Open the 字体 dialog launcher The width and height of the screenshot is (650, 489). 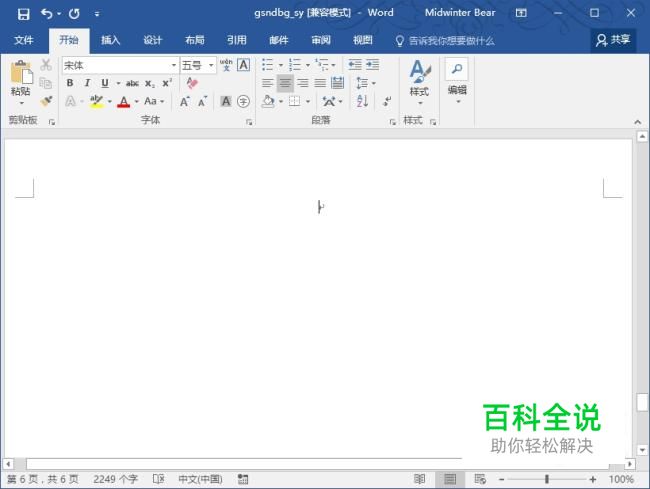pos(249,122)
